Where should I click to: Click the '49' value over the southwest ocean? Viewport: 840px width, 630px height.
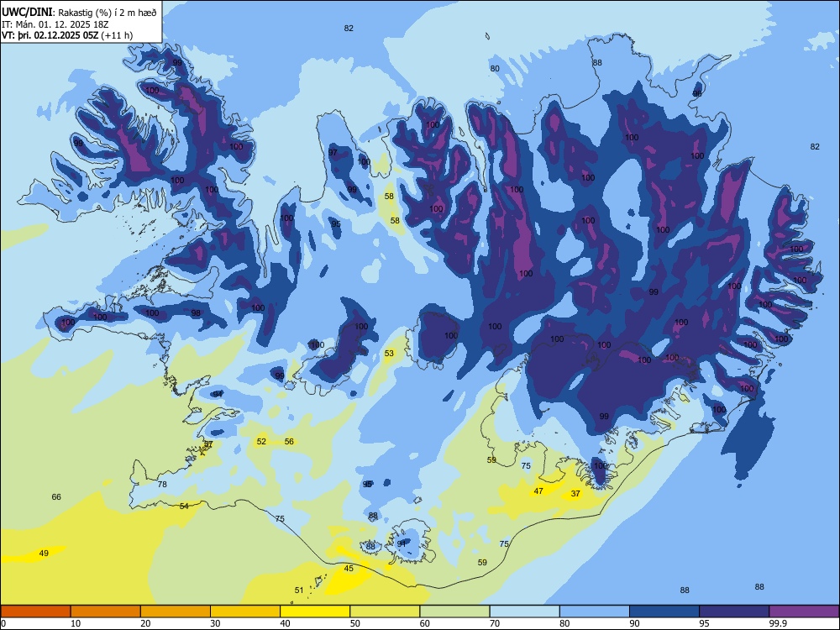(x=44, y=553)
